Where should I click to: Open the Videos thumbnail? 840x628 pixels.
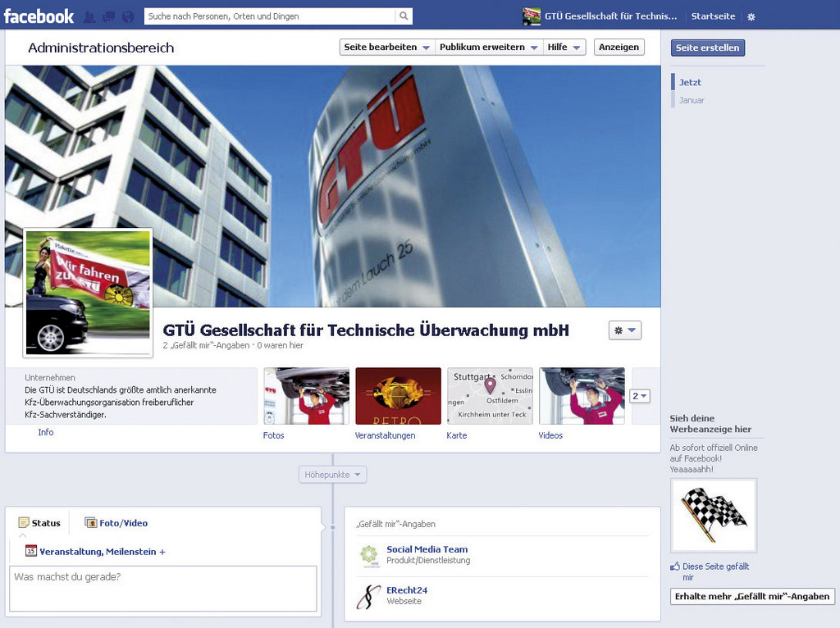(582, 396)
